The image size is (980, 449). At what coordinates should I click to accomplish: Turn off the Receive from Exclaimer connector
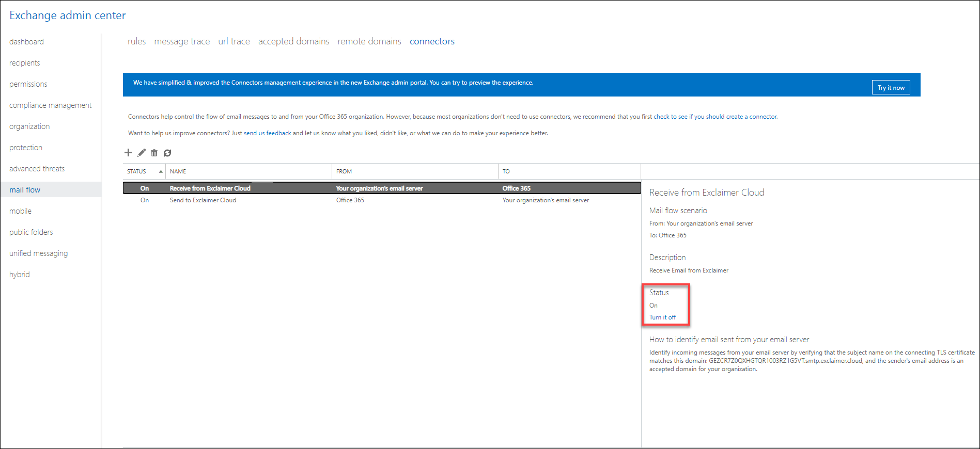[662, 317]
